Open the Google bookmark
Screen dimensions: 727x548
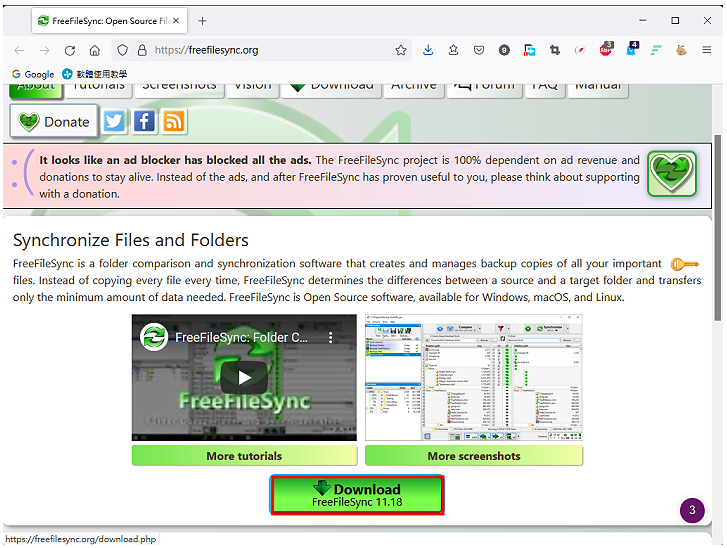click(x=33, y=74)
